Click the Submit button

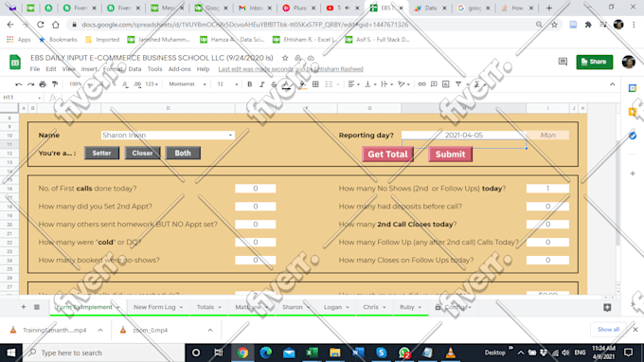pyautogui.click(x=450, y=154)
